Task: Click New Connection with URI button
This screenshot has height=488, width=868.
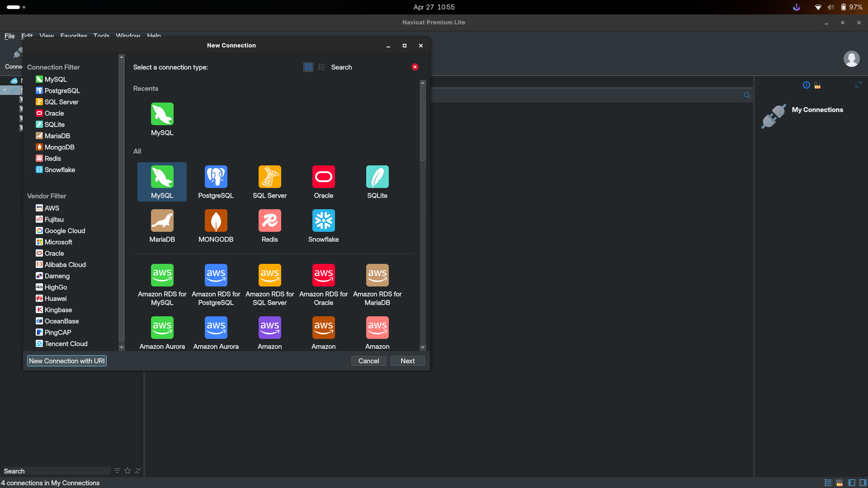Action: [67, 361]
